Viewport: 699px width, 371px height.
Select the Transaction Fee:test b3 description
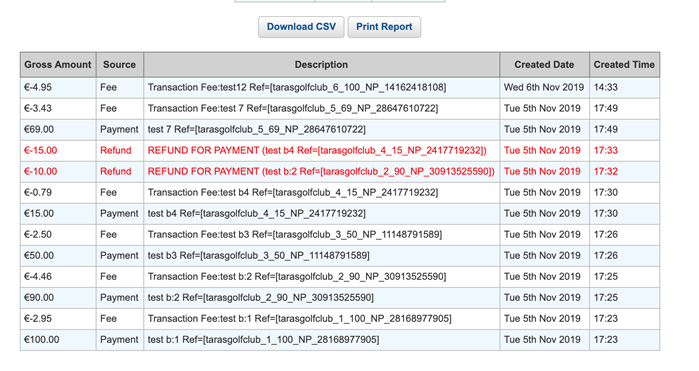295,235
